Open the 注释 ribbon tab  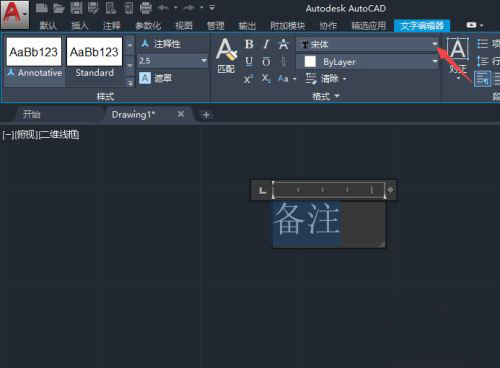111,26
